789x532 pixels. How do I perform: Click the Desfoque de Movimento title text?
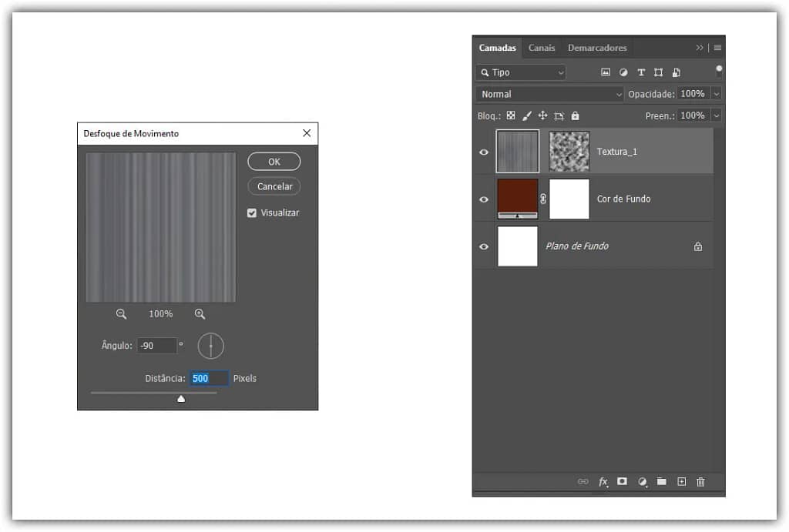click(131, 134)
